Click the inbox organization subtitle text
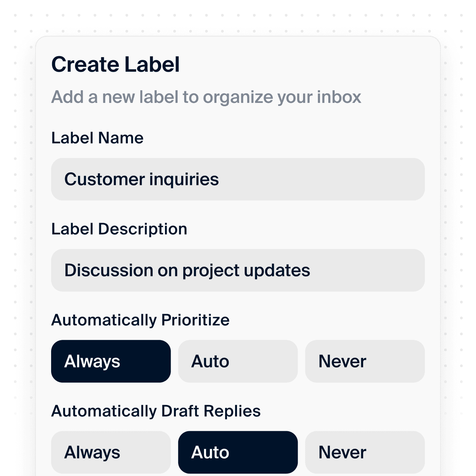The height and width of the screenshot is (476, 476). pyautogui.click(x=206, y=97)
